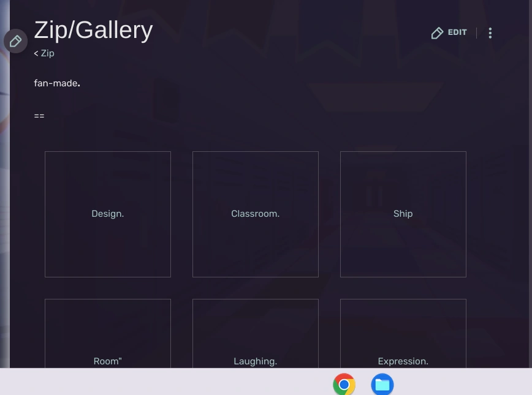Click the chevron before Zip breadcrumb

36,53
